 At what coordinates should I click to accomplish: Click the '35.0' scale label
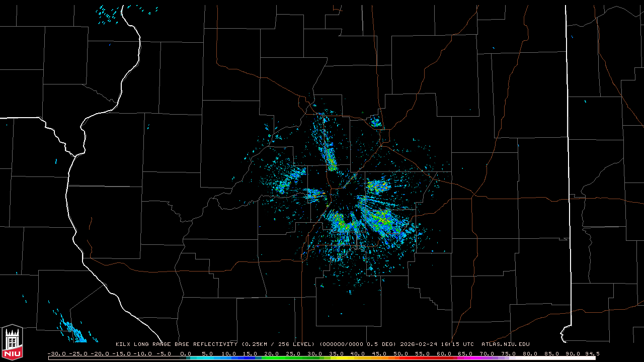coord(336,354)
